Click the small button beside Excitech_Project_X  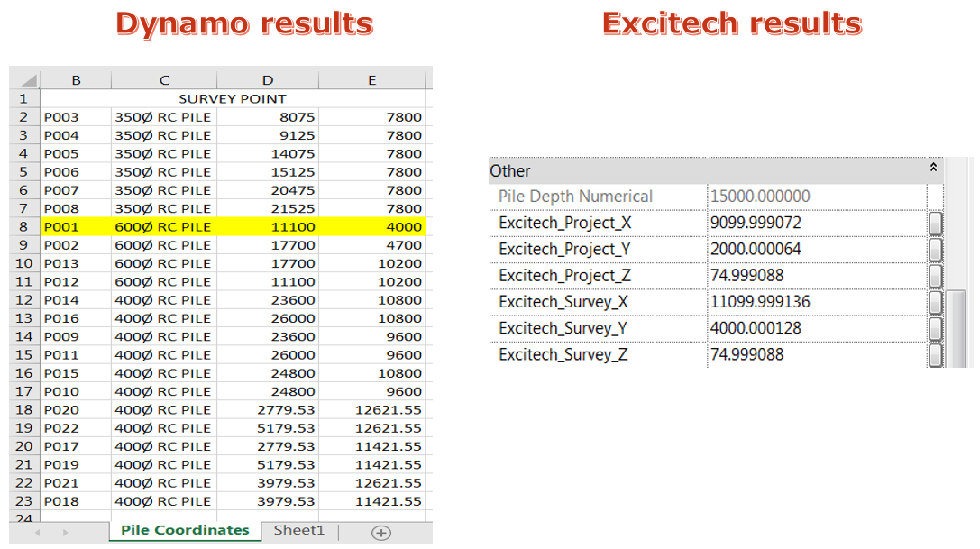pos(935,224)
